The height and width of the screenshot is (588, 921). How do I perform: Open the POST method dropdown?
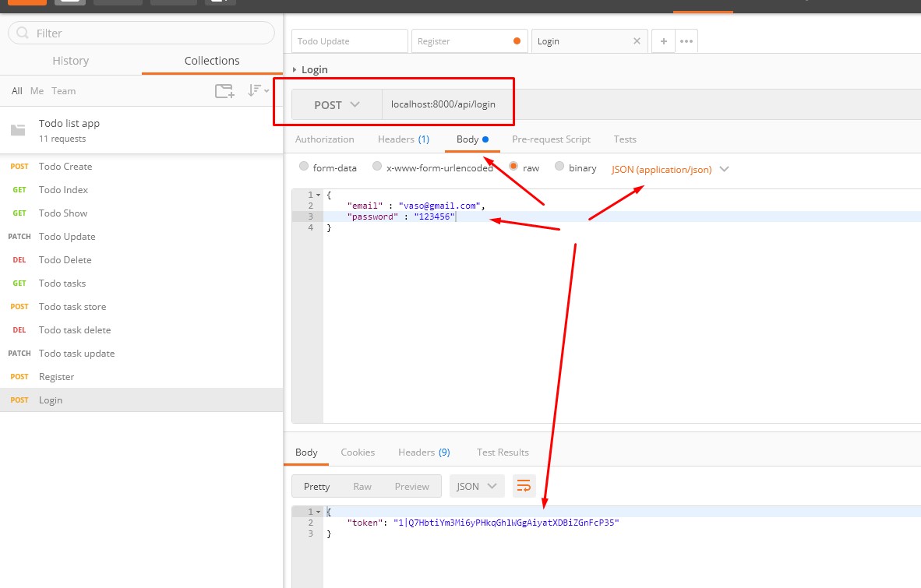337,105
